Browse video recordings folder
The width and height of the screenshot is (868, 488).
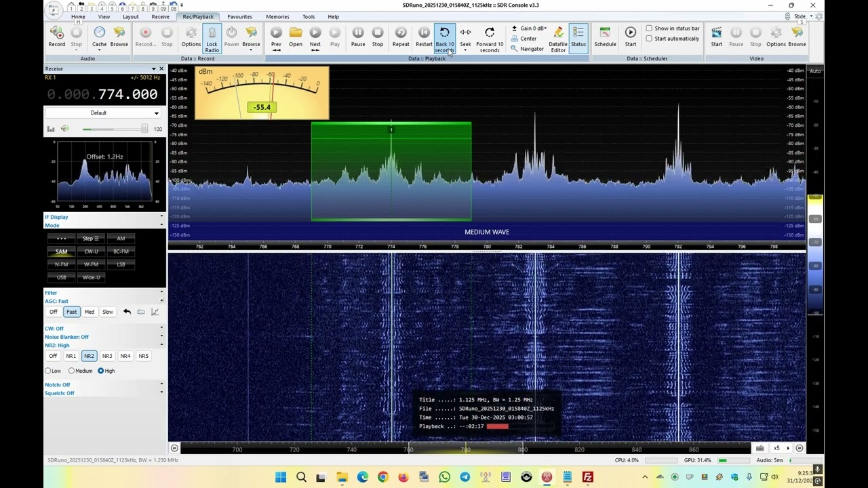pyautogui.click(x=797, y=37)
